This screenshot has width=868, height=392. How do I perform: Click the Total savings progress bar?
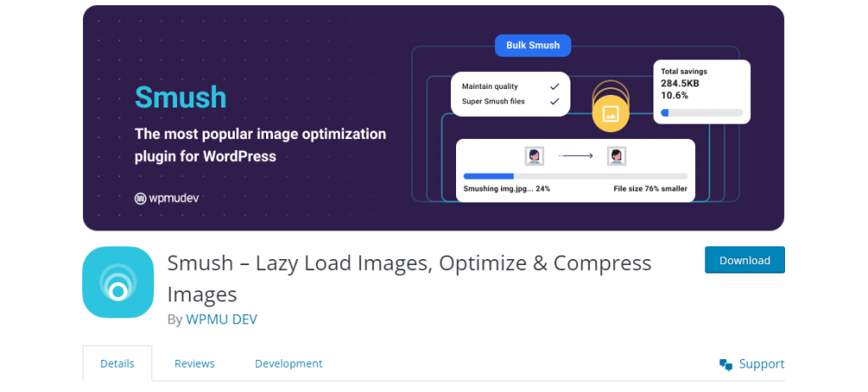point(701,113)
